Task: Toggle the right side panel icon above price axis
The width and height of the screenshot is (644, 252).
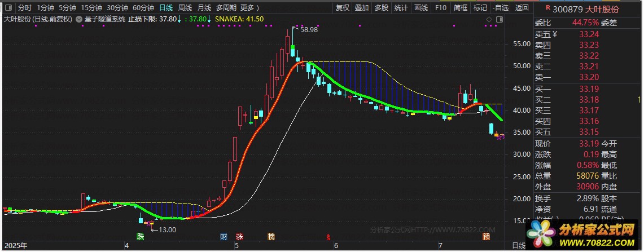Action: (x=500, y=19)
